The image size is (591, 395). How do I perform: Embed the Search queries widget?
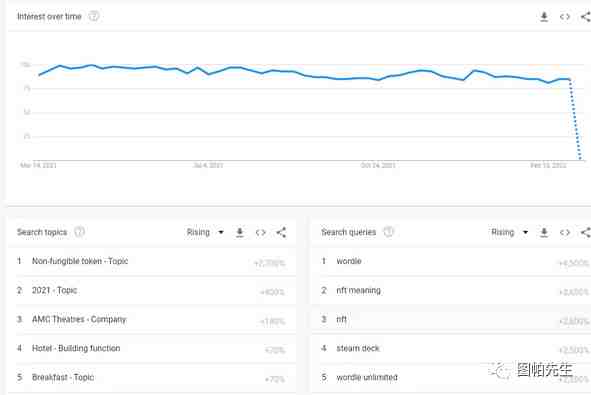(565, 233)
